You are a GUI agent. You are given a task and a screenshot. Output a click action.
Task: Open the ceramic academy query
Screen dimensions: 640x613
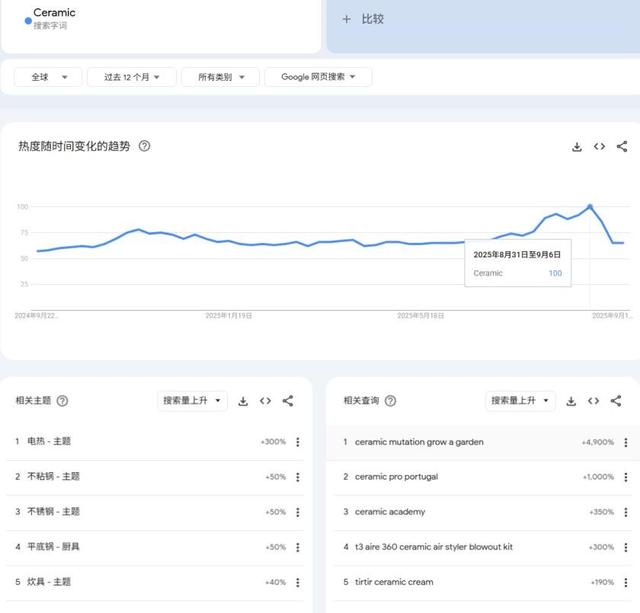(390, 512)
